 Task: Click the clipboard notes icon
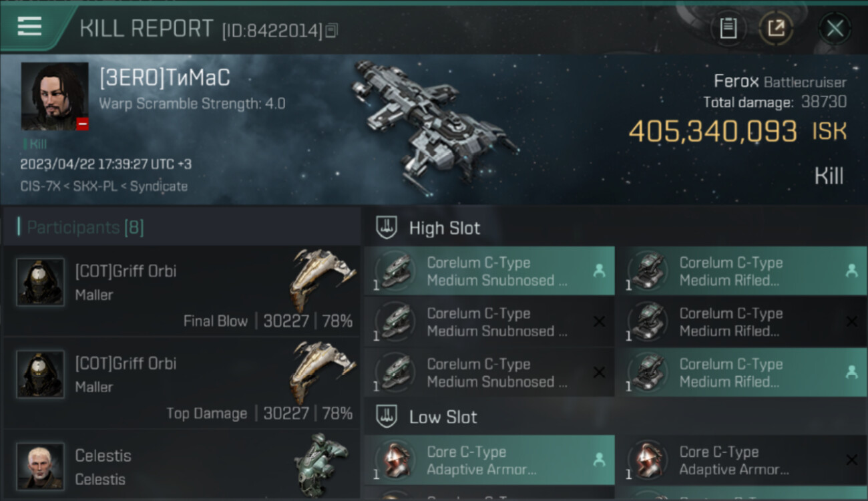(x=728, y=29)
